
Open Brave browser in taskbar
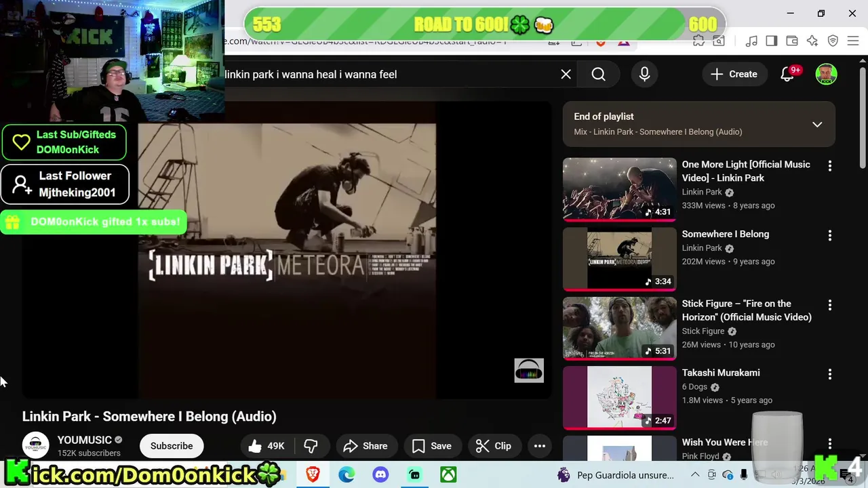click(313, 475)
